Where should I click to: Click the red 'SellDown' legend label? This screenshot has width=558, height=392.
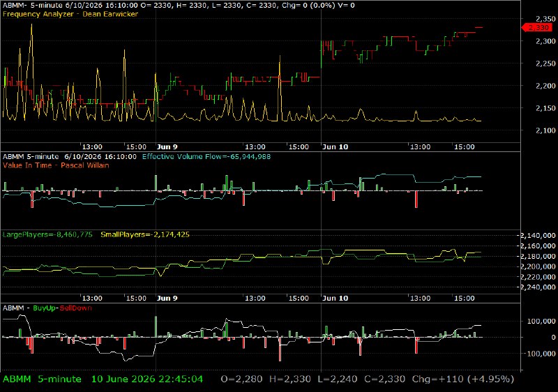click(75, 308)
